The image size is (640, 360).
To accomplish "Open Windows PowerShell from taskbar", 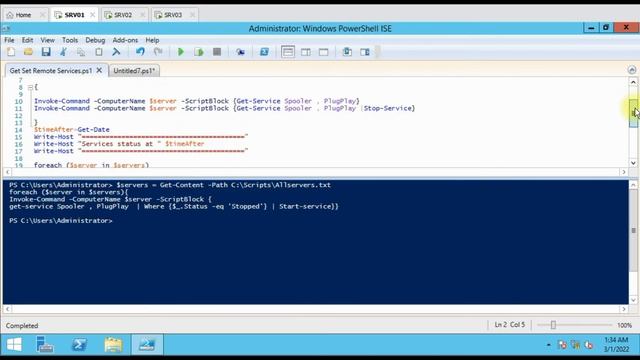I will click(79, 345).
